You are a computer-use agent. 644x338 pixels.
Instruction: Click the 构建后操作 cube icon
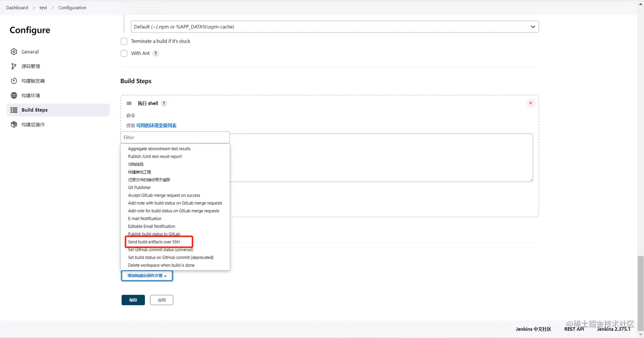click(x=14, y=124)
